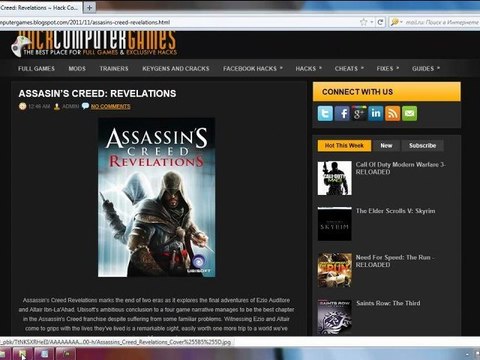Viewport: 480px width, 360px height.
Task: Bookmark page with the star icon
Action: point(363,22)
